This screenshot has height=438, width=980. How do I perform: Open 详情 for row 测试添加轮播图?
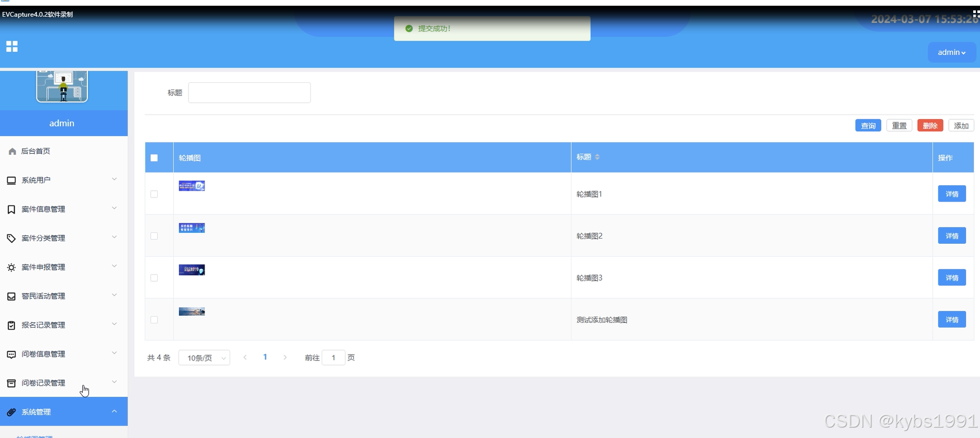click(x=952, y=320)
